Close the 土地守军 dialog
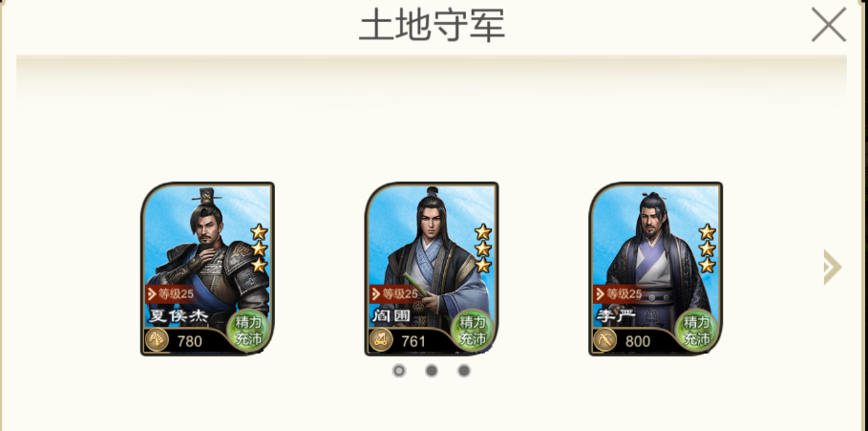 coord(829,25)
